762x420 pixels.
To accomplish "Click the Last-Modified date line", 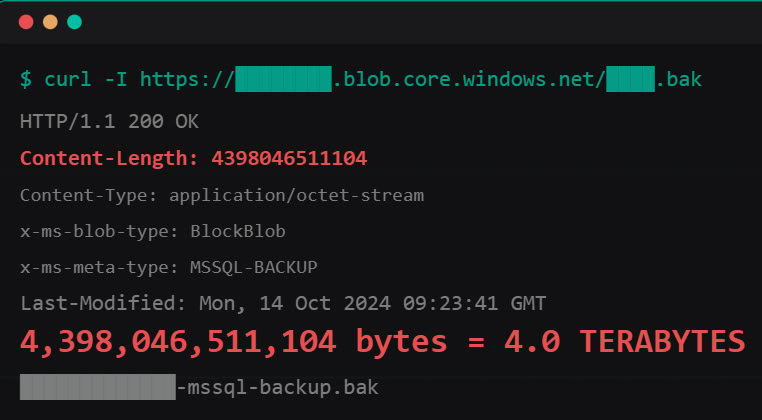I will pyautogui.click(x=282, y=303).
